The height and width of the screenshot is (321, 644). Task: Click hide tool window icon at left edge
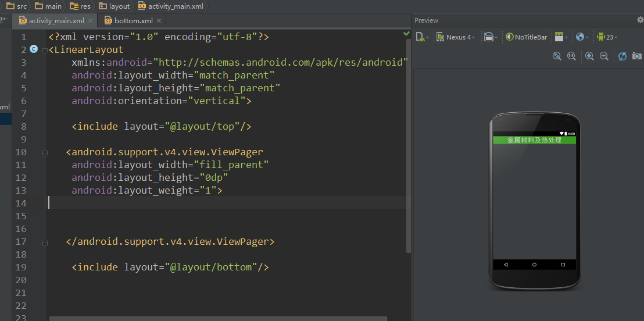pyautogui.click(x=3, y=20)
